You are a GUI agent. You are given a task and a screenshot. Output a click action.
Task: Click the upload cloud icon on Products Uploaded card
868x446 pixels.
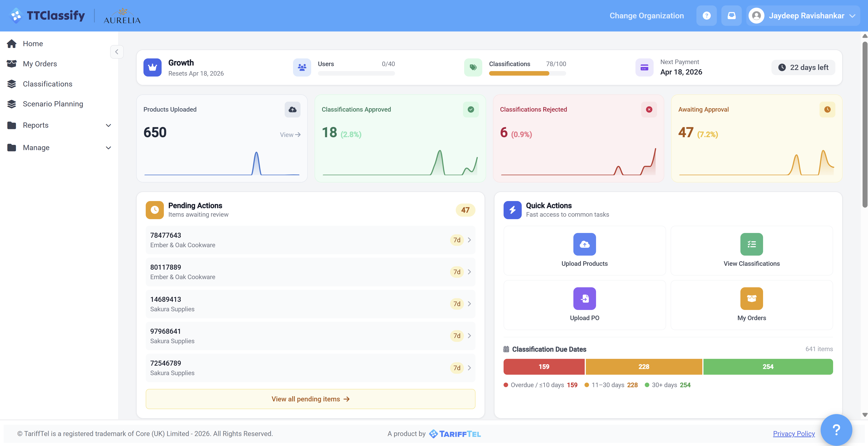(x=292, y=109)
